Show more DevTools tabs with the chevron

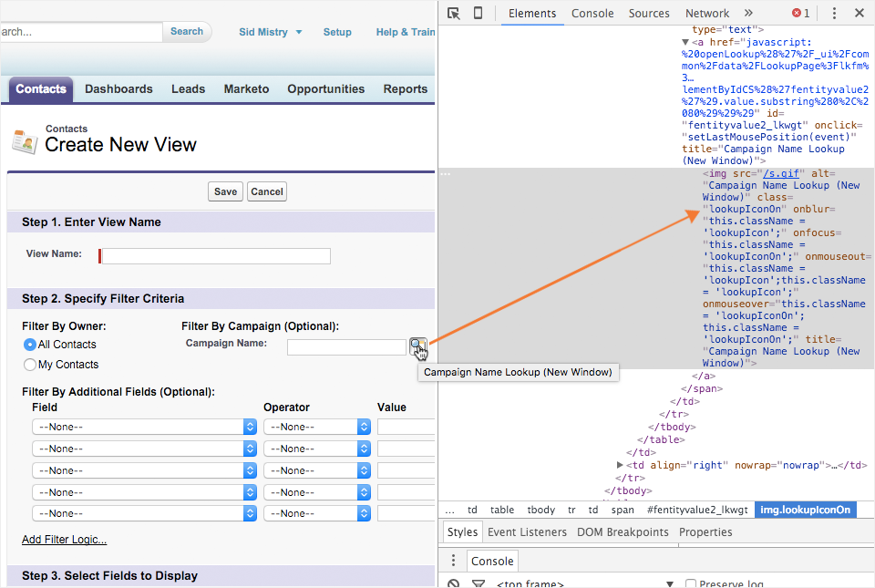(748, 13)
